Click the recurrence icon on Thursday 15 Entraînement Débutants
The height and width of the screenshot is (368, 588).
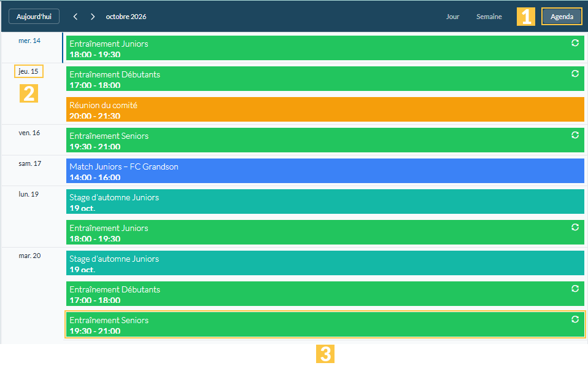(x=575, y=74)
